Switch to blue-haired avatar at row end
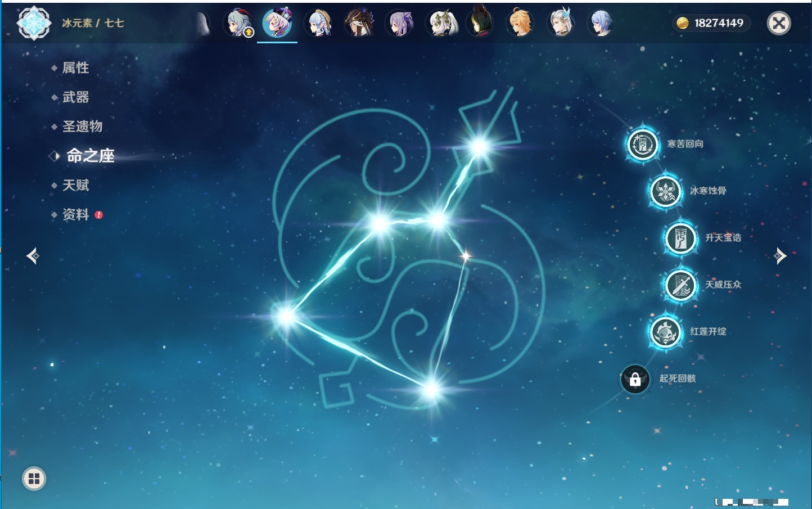The image size is (812, 509). (x=601, y=23)
